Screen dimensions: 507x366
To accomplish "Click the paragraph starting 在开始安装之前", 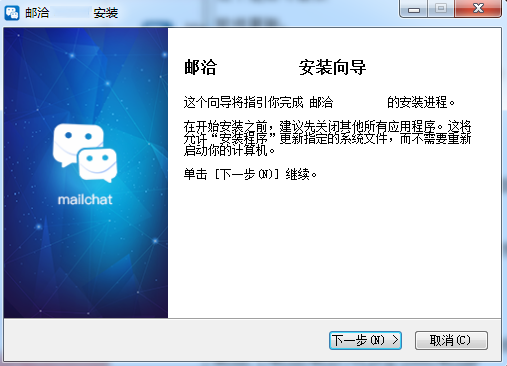I will coord(327,138).
